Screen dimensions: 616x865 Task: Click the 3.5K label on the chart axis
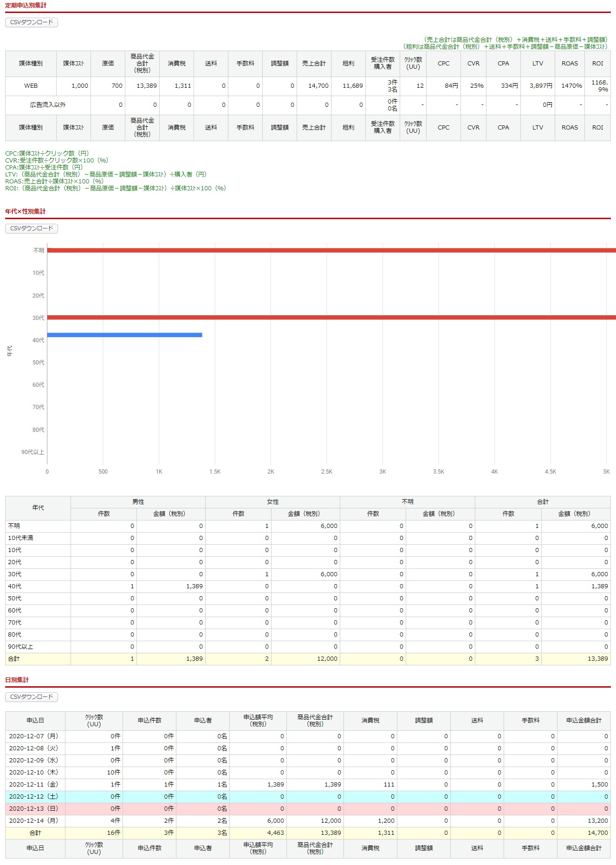click(x=439, y=472)
